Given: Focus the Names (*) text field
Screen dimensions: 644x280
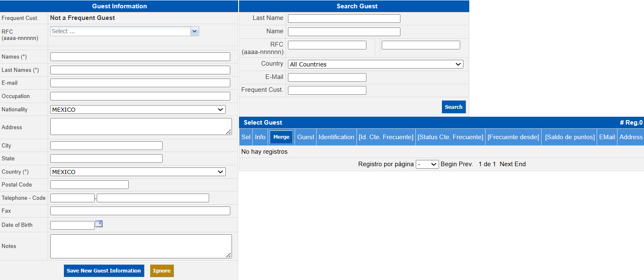Looking at the screenshot, I should (x=140, y=57).
